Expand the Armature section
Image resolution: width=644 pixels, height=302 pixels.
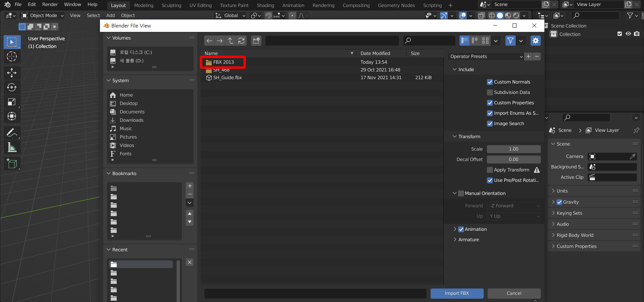tap(455, 240)
